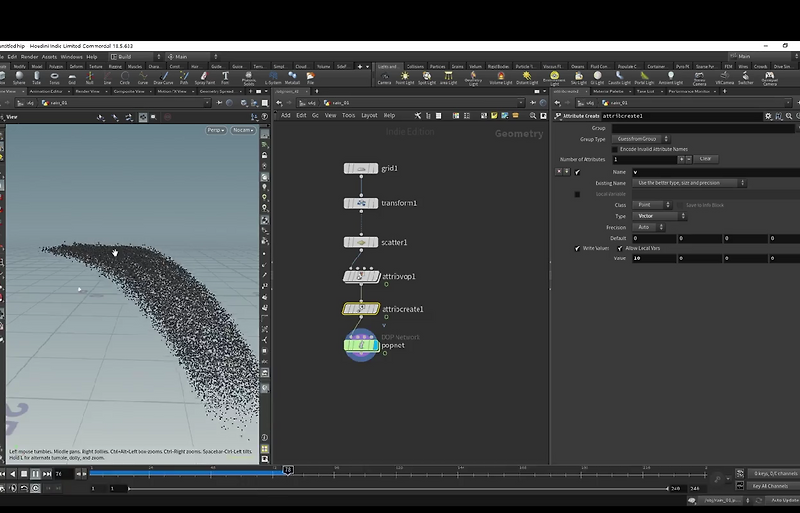The image size is (800, 513).
Task: Click the Sphere shelf tool
Action: click(x=20, y=77)
